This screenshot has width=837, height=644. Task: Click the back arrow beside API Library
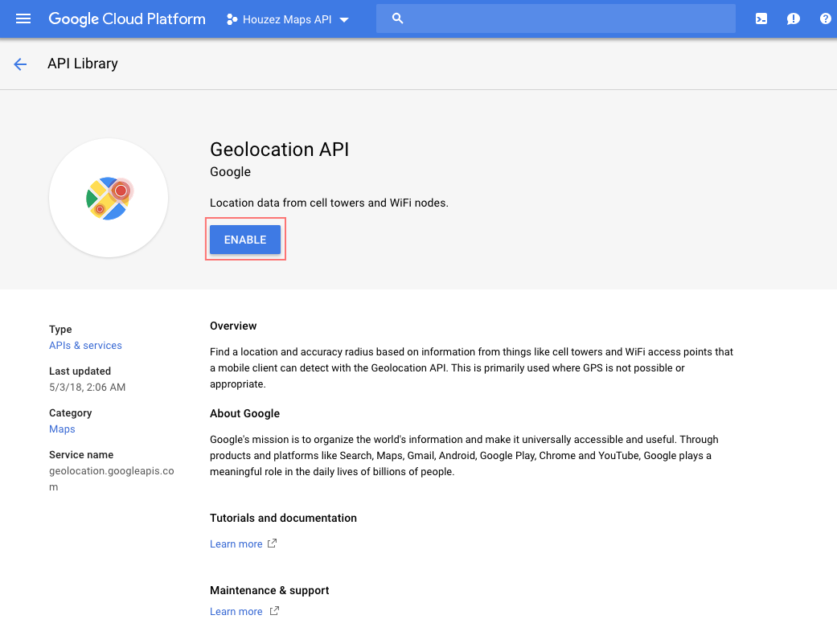coord(20,64)
